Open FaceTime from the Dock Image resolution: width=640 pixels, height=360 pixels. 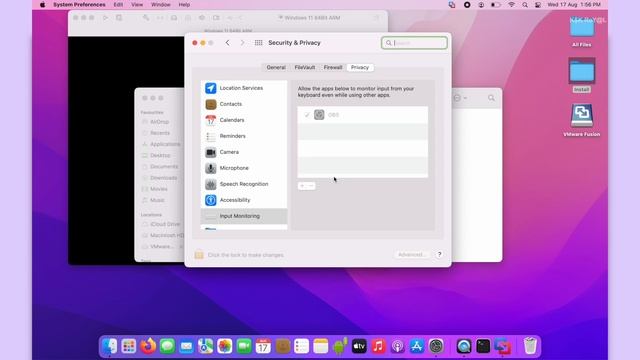(x=244, y=346)
